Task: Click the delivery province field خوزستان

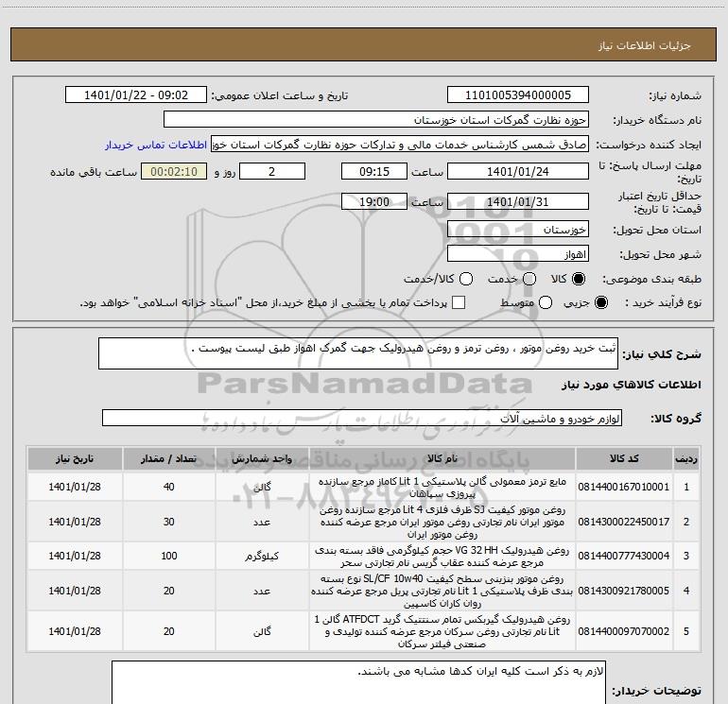Action: [x=518, y=230]
